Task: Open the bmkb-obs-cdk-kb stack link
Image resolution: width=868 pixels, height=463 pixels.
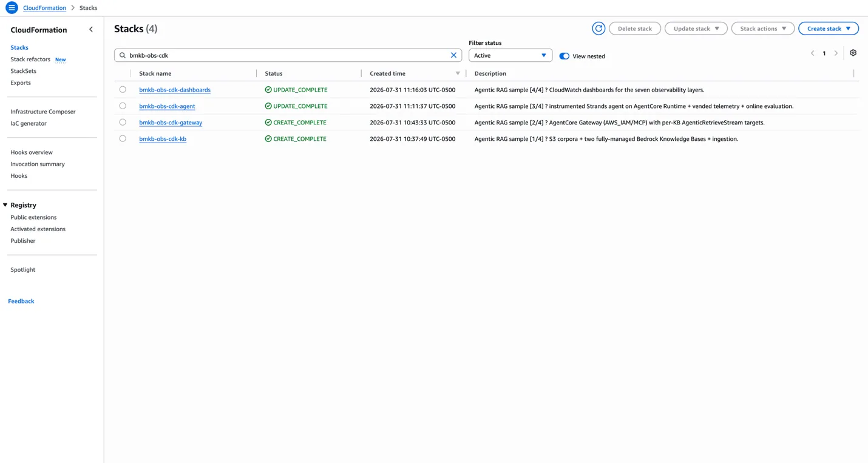Action: (x=163, y=139)
